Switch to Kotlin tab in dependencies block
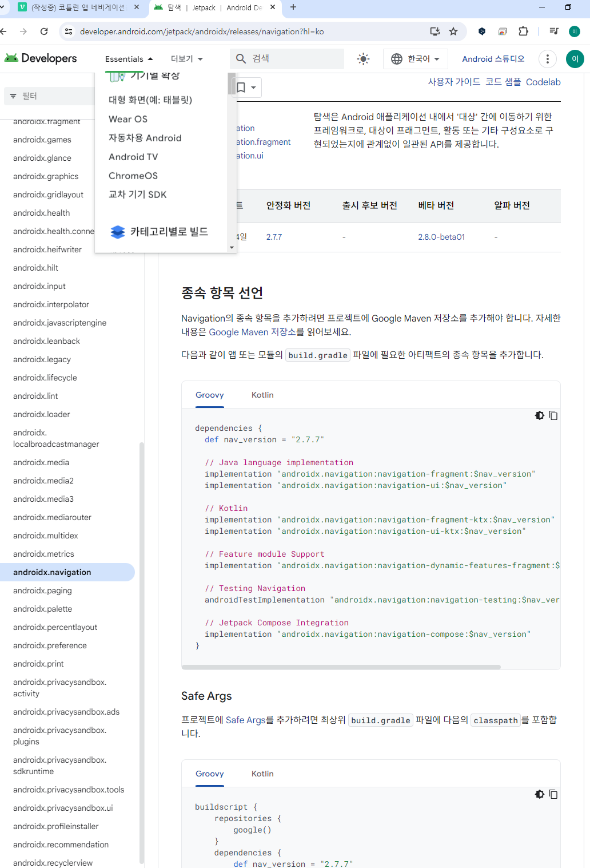Image resolution: width=590 pixels, height=868 pixels. point(262,395)
